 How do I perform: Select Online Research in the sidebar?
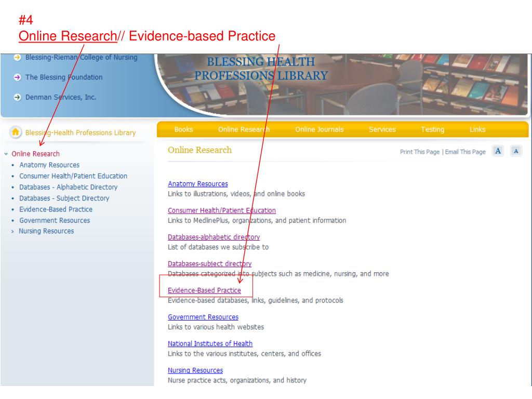pyautogui.click(x=36, y=154)
